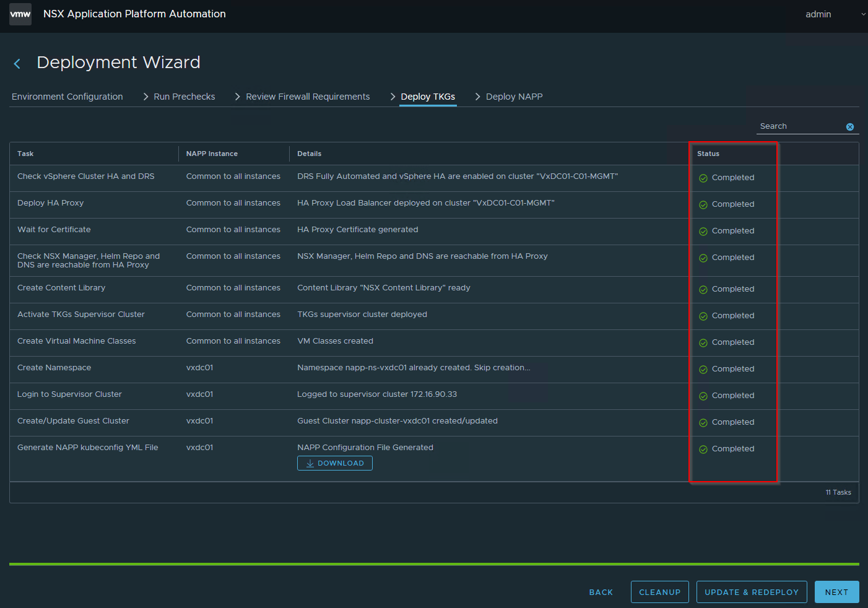Click the chevron before Deploy NAPP
The width and height of the screenshot is (868, 608).
click(x=477, y=97)
